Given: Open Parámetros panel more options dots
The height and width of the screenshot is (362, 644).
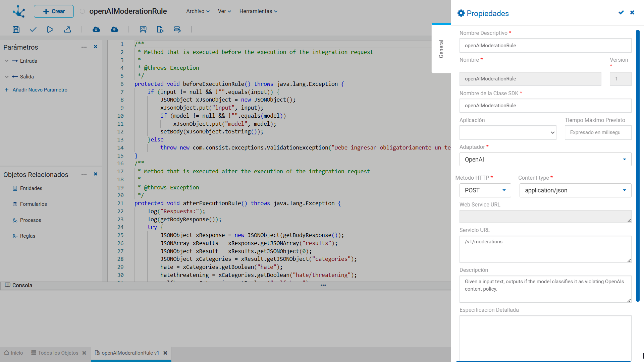Looking at the screenshot, I should pyautogui.click(x=84, y=47).
